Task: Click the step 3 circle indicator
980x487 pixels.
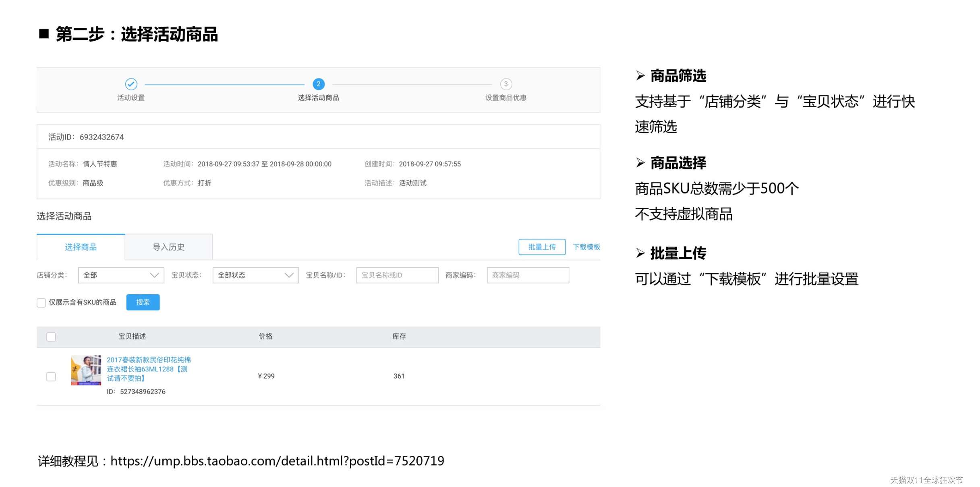Action: (506, 84)
